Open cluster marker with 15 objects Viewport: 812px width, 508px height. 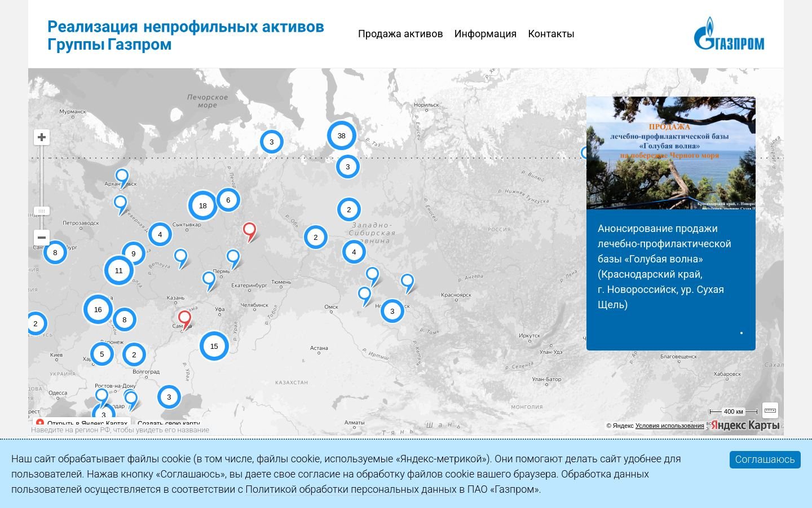214,346
